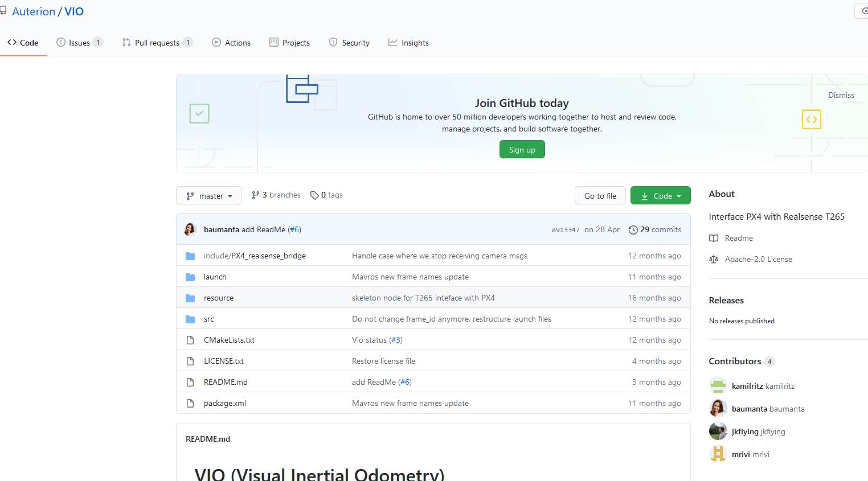This screenshot has height=481, width=868.
Task: Switch to the Actions tab
Action: pyautogui.click(x=231, y=43)
